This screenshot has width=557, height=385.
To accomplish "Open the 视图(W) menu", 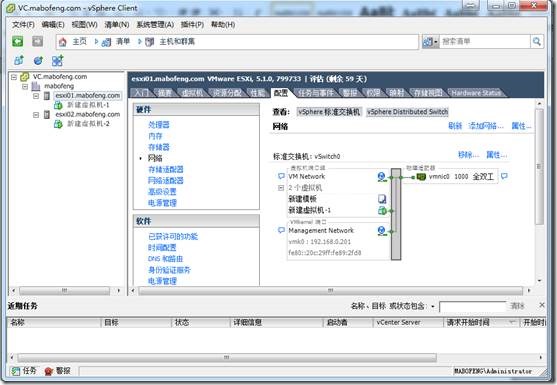I will (x=84, y=25).
